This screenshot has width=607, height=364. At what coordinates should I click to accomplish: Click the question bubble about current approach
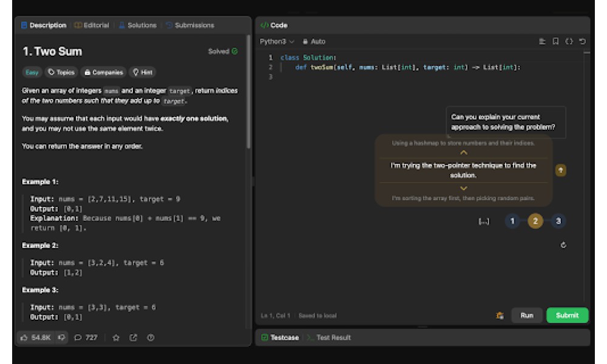point(506,122)
